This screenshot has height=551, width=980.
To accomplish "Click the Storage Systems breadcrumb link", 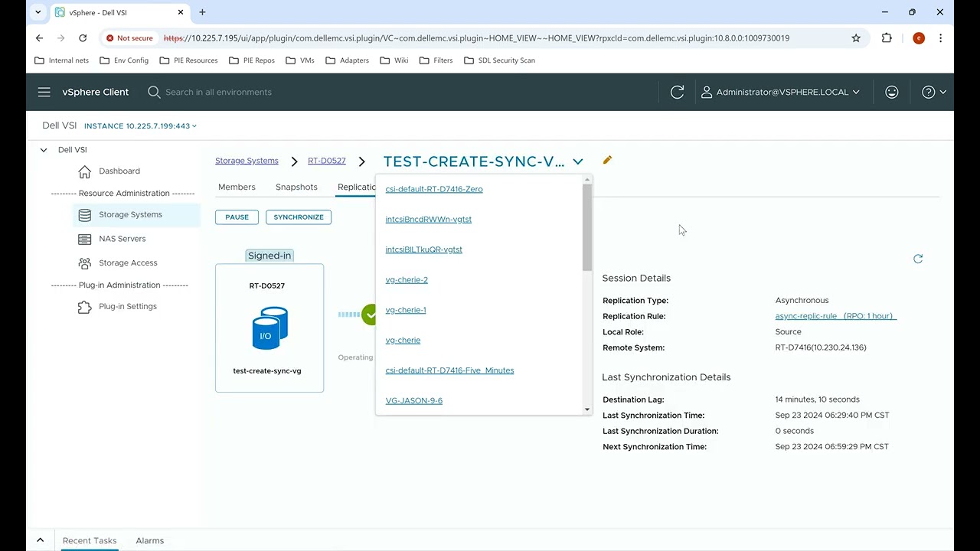I will 247,161.
